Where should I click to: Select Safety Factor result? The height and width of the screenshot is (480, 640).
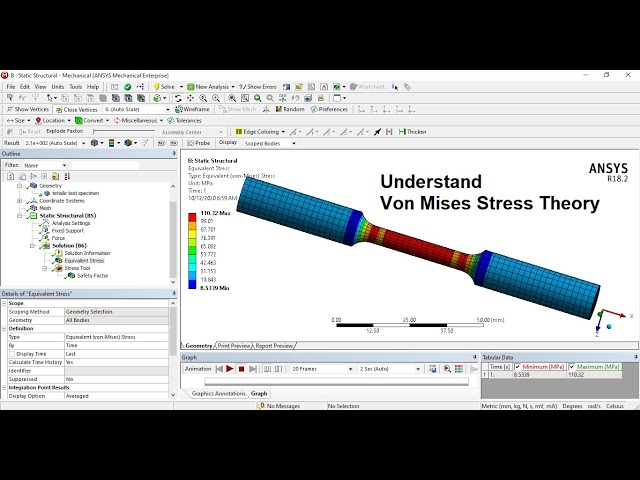coord(93,276)
